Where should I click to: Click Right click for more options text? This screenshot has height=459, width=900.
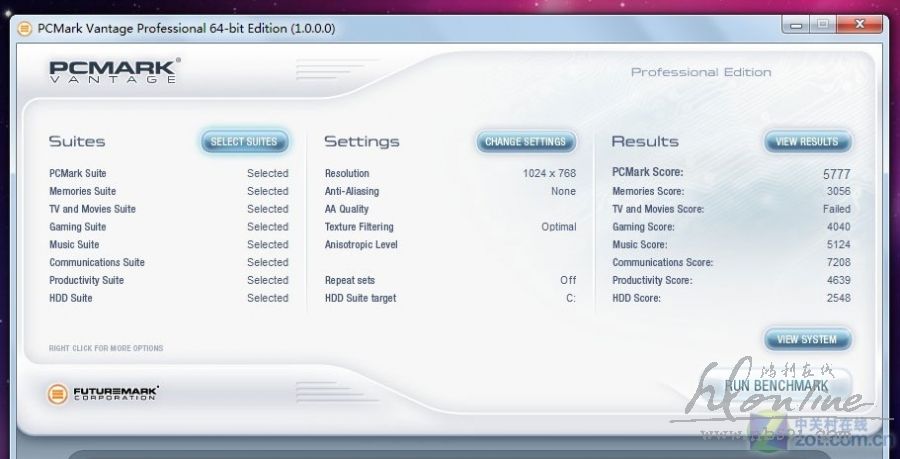[x=106, y=348]
